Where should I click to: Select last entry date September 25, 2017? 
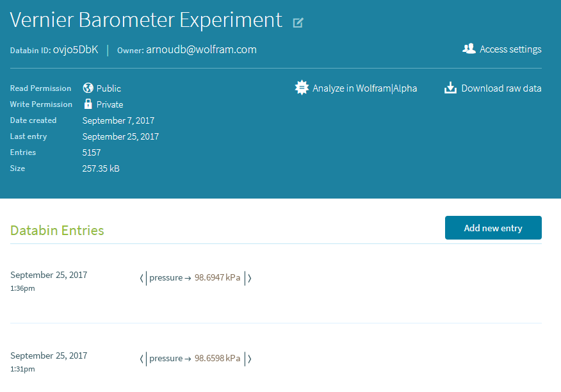[x=120, y=137]
